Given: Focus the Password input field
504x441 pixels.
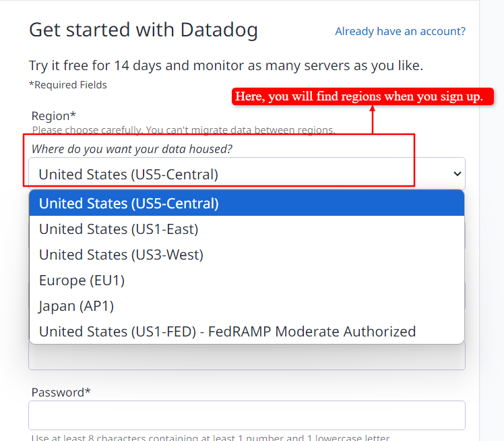Looking at the screenshot, I should (x=247, y=415).
